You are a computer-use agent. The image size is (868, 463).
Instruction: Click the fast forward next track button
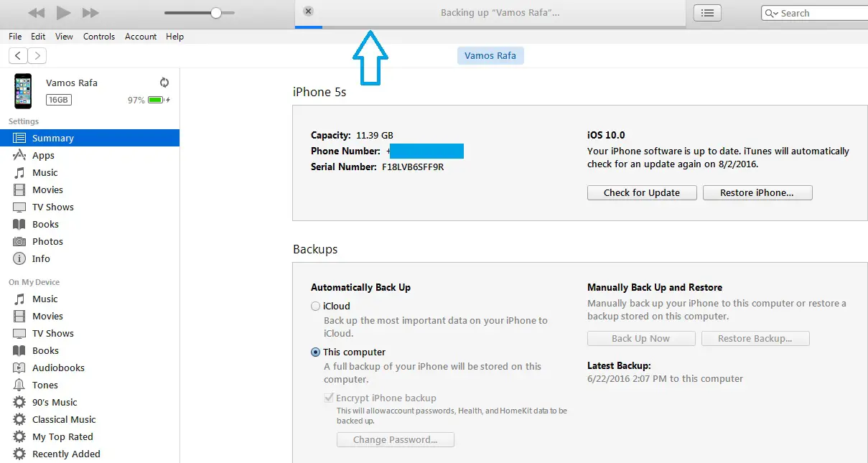(90, 13)
